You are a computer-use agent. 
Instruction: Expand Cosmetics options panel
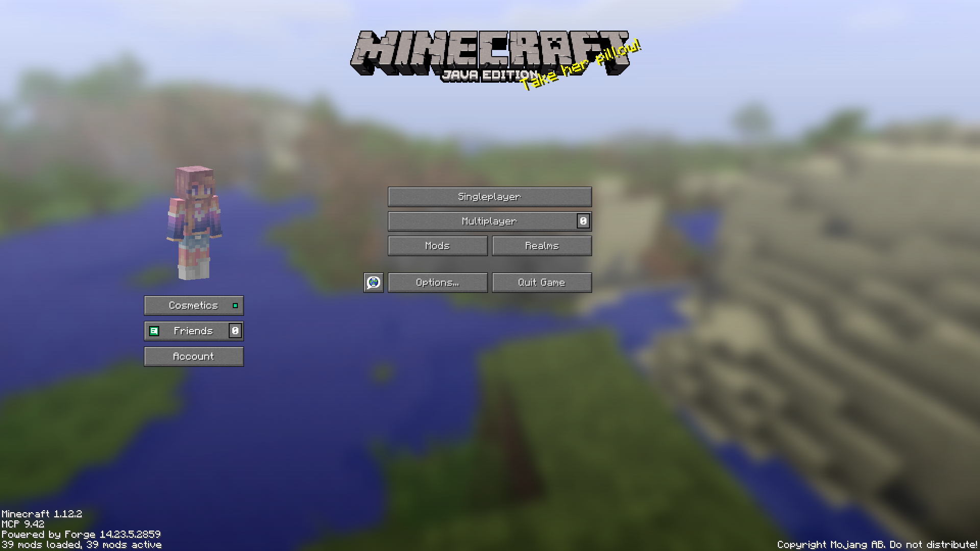coord(194,306)
